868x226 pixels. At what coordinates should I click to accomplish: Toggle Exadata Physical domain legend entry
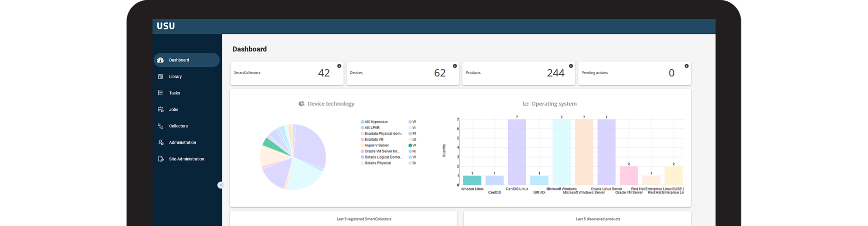click(382, 134)
